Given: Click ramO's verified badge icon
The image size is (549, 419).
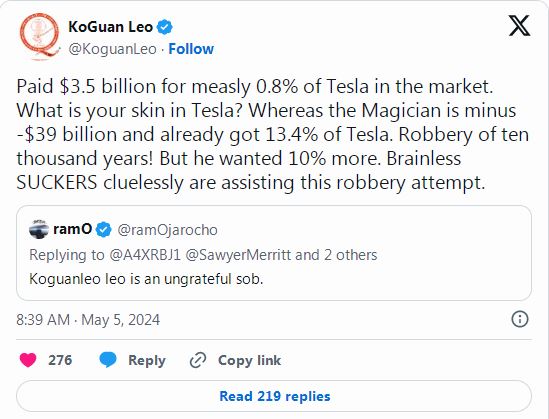Looking at the screenshot, I should [x=104, y=230].
